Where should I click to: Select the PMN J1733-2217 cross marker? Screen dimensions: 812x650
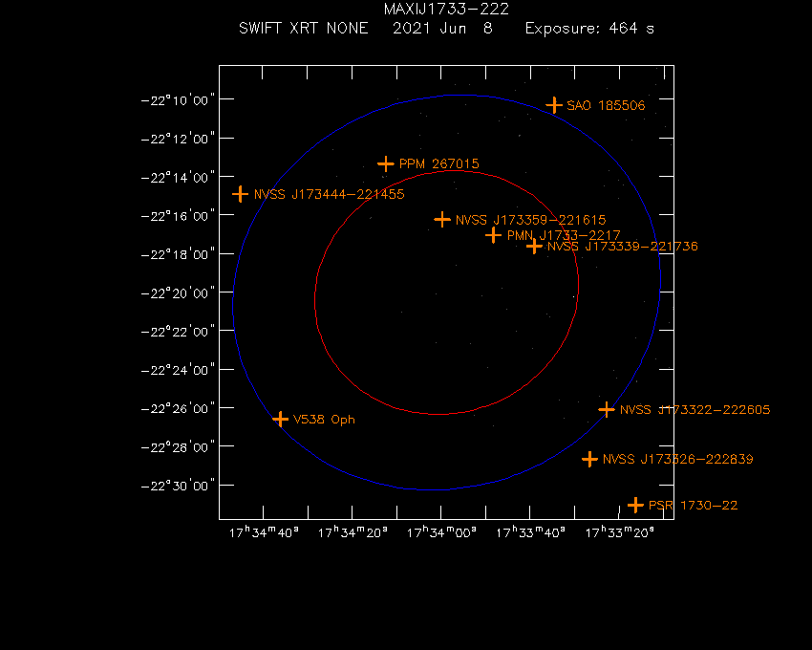click(x=494, y=235)
